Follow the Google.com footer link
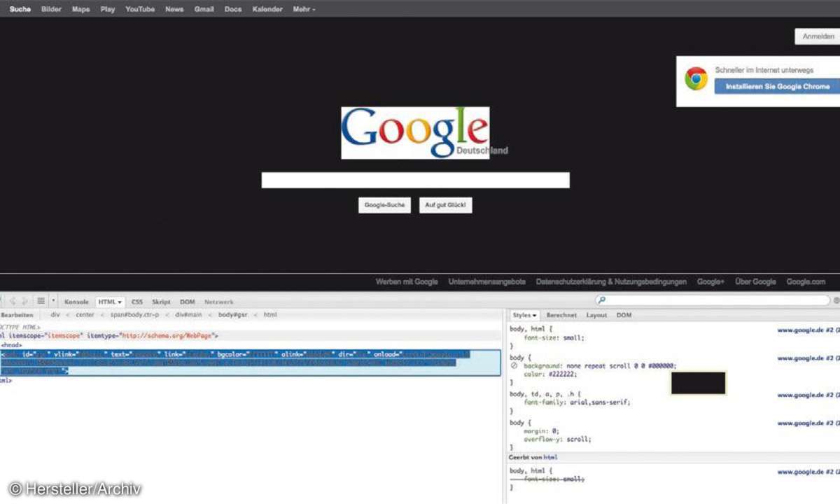Image resolution: width=840 pixels, height=504 pixels. [x=806, y=281]
